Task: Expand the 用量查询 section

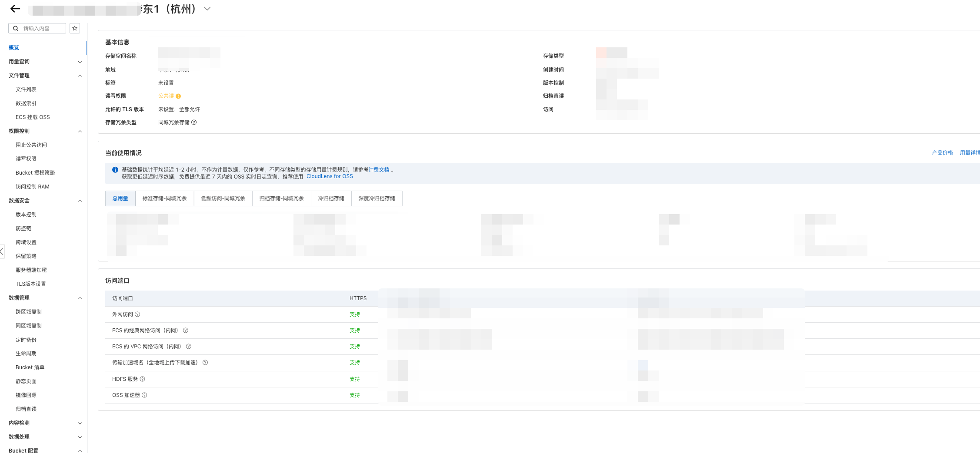Action: [x=80, y=62]
